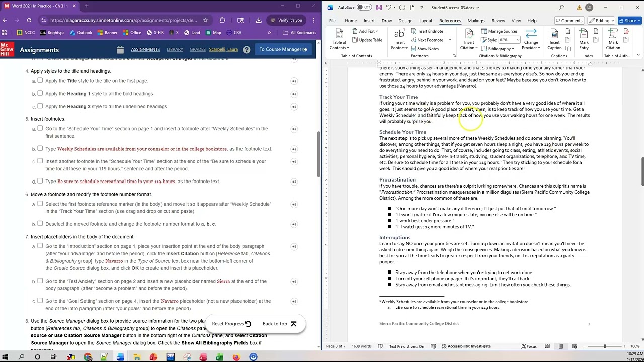Image resolution: width=644 pixels, height=362 pixels.
Task: Check the box for step 6a move footnote marker
Action: [x=40, y=204]
